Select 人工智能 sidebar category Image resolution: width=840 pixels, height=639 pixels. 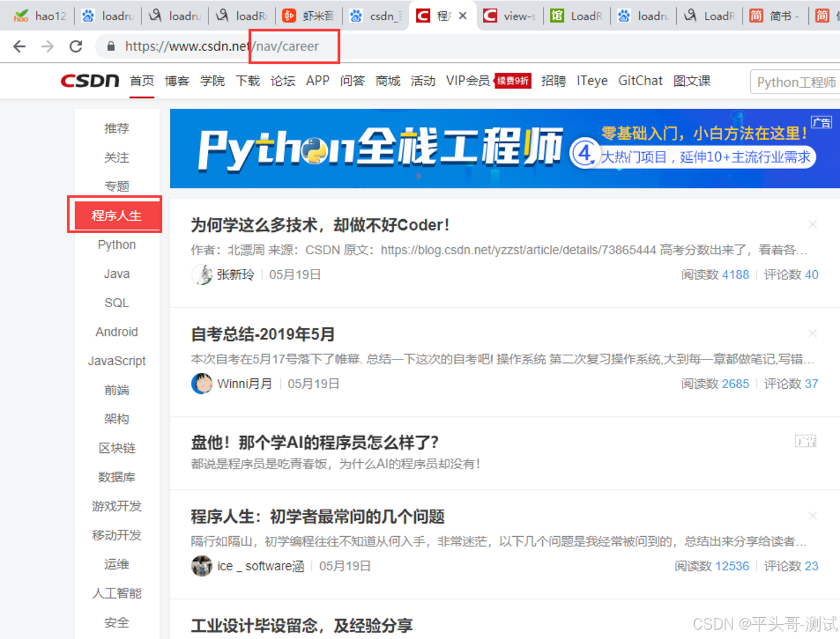117,593
